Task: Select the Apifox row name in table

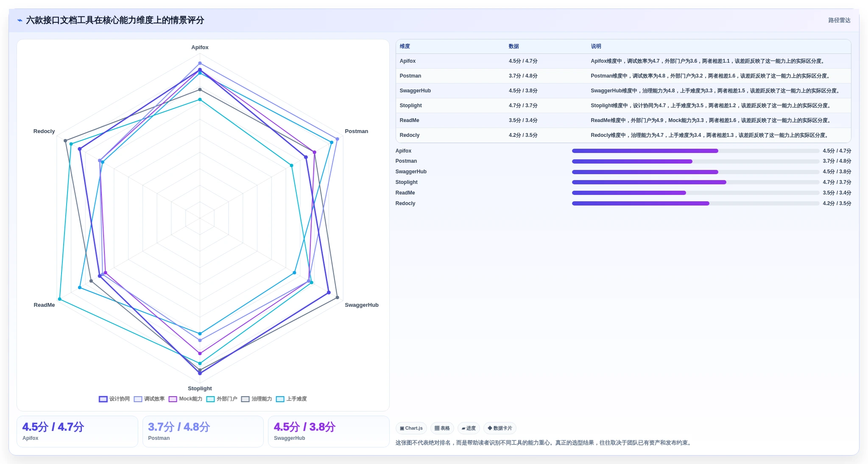Action: [407, 61]
